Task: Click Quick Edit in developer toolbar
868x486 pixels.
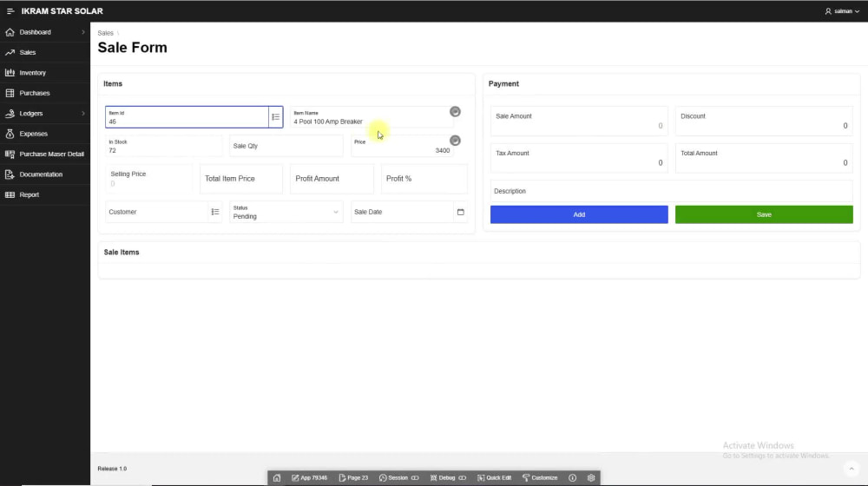Action: 495,477
